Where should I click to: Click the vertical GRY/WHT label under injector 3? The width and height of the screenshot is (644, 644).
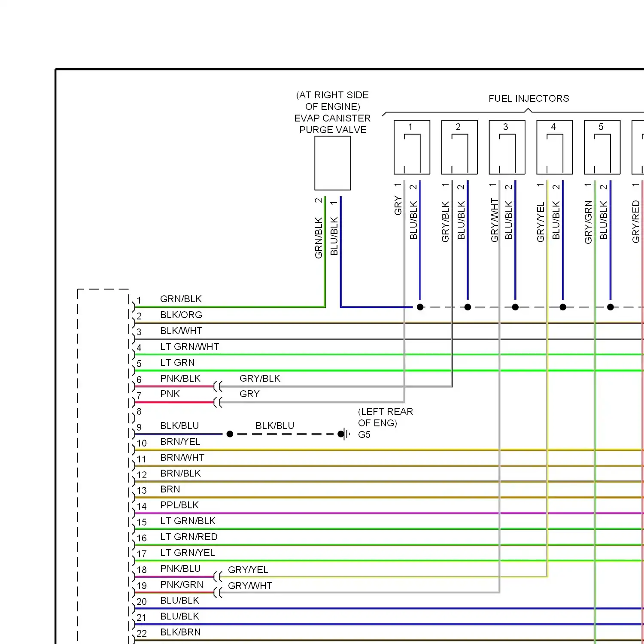point(495,220)
